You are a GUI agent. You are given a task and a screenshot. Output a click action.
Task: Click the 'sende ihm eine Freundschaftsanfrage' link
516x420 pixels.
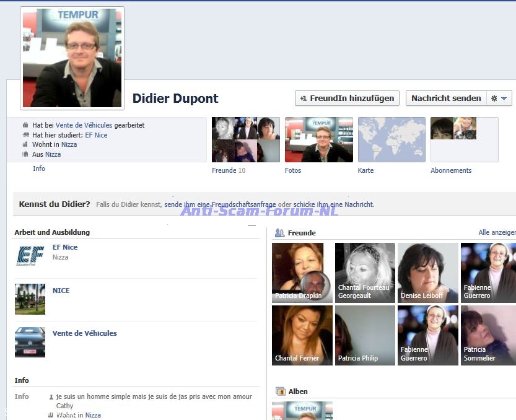[220, 204]
